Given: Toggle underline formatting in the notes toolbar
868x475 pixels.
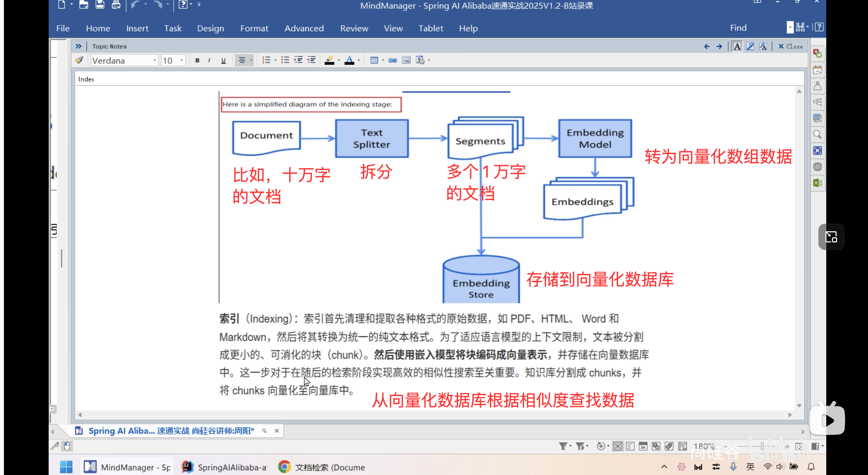Looking at the screenshot, I should (x=223, y=60).
